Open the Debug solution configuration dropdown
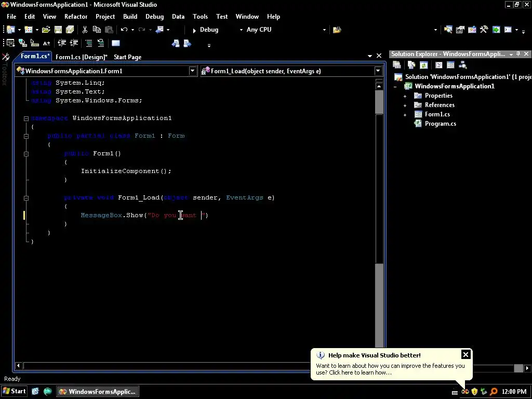Screen dimensions: 532x399 tap(241, 30)
